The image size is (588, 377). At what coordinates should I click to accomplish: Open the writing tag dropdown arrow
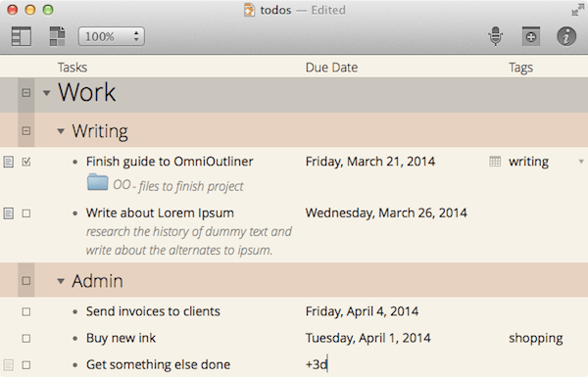coord(581,162)
